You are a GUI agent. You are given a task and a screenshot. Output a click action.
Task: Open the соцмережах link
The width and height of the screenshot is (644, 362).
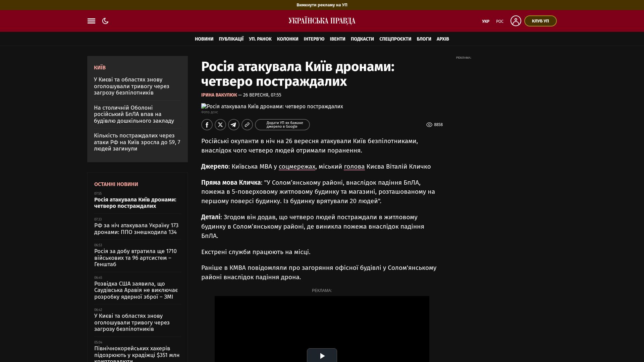[x=297, y=167]
